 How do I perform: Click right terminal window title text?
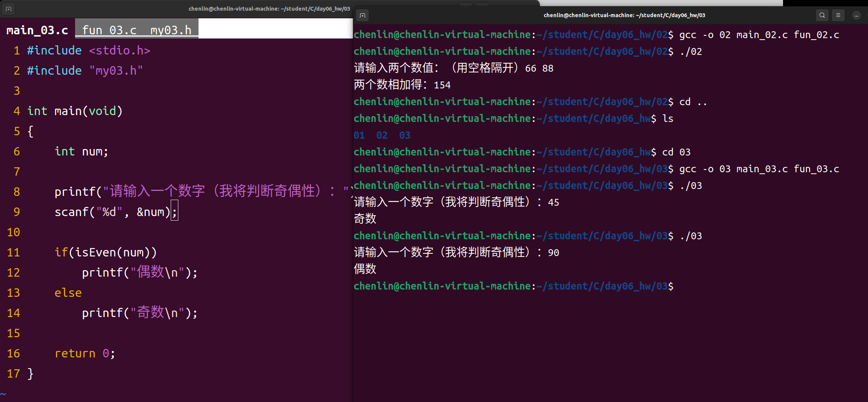click(624, 15)
